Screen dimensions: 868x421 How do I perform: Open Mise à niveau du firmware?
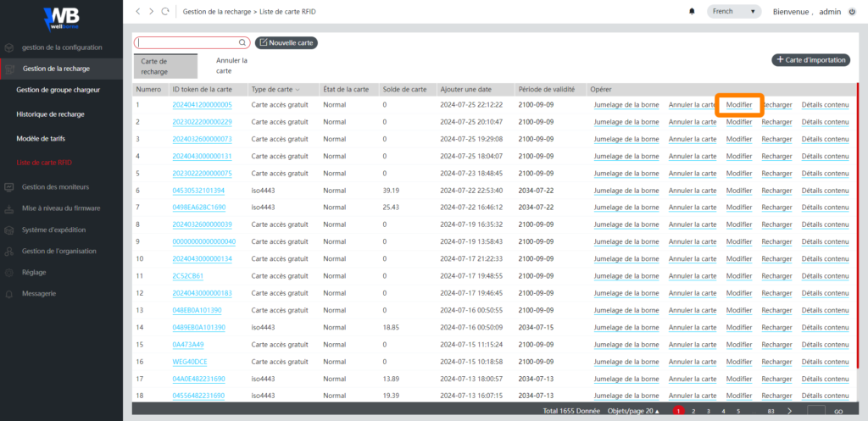61,208
